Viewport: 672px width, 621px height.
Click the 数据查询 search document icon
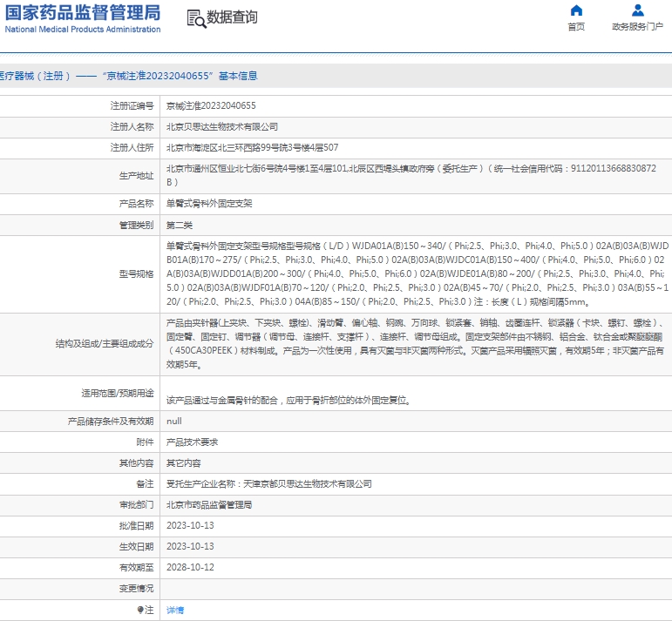pos(196,19)
